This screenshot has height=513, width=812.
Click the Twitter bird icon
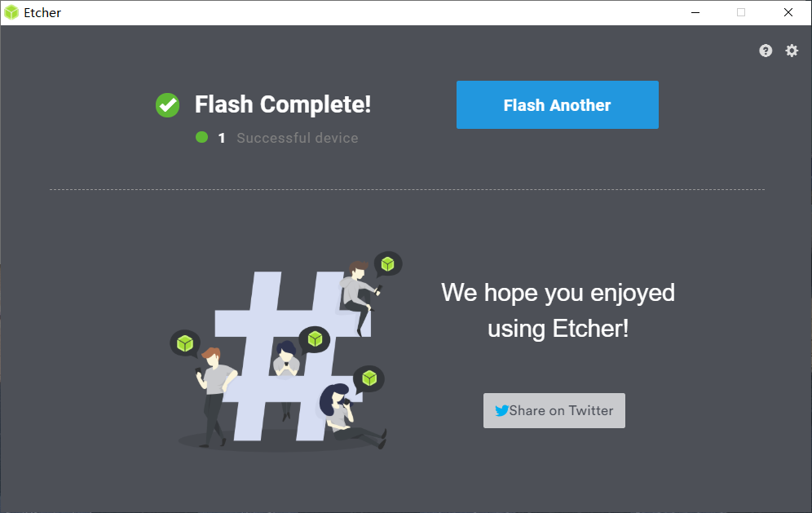(x=501, y=410)
